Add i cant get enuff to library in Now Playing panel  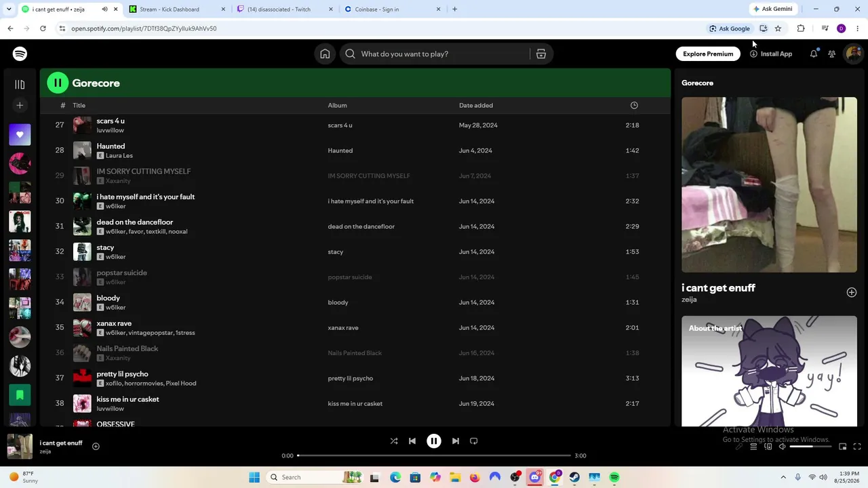pyautogui.click(x=852, y=292)
